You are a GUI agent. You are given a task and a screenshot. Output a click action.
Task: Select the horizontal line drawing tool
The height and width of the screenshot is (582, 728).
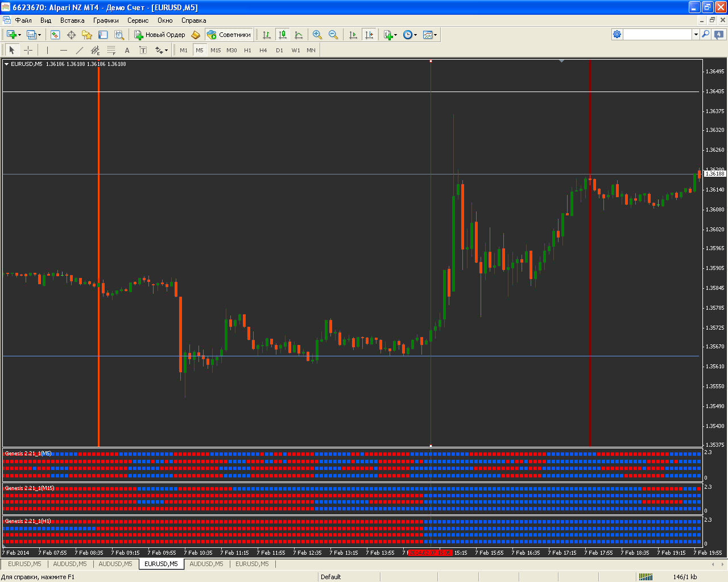coord(63,50)
